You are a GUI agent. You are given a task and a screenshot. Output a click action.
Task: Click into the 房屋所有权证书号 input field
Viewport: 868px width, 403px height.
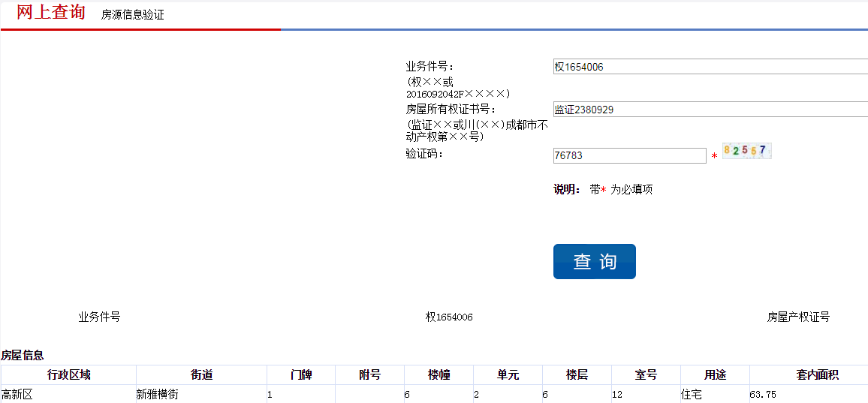[x=710, y=110]
